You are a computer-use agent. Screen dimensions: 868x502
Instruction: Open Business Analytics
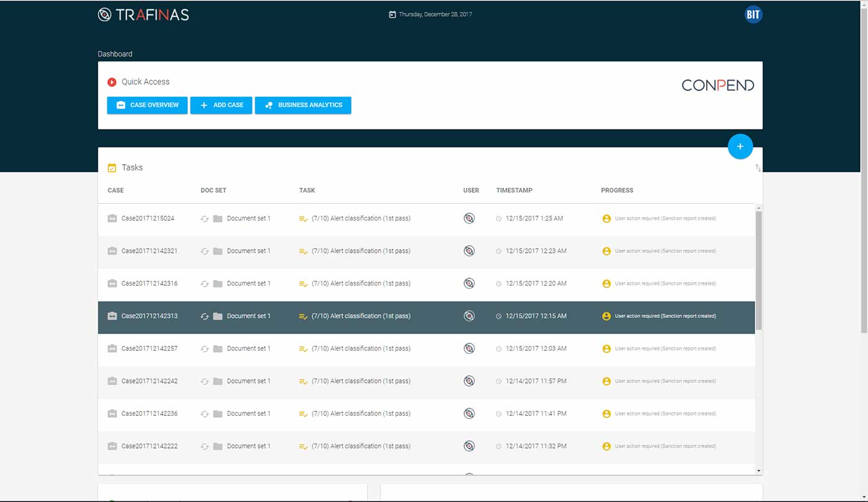(x=303, y=105)
